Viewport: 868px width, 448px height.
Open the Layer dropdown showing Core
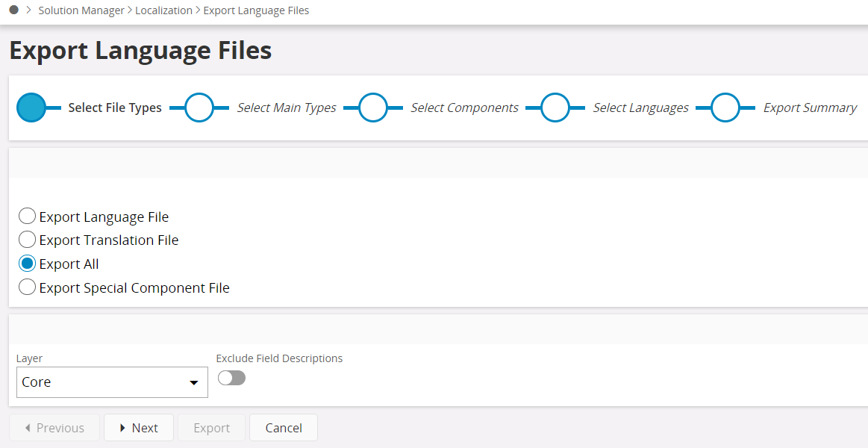click(104, 382)
